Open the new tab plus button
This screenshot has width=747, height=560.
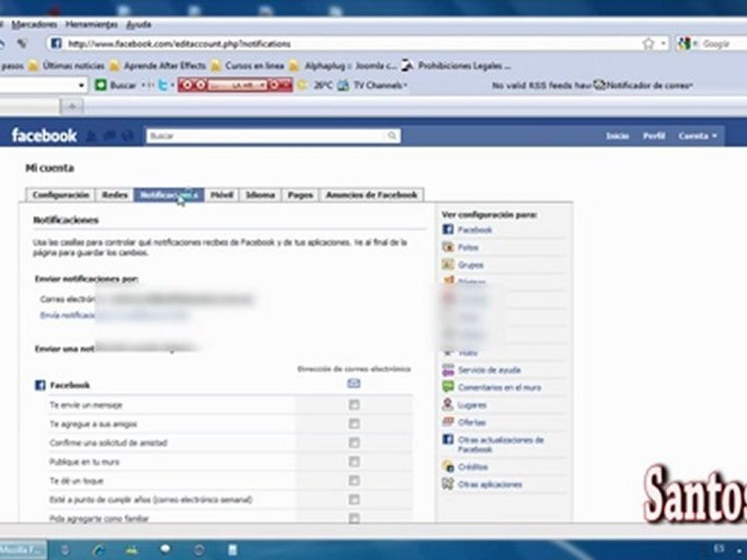72,107
